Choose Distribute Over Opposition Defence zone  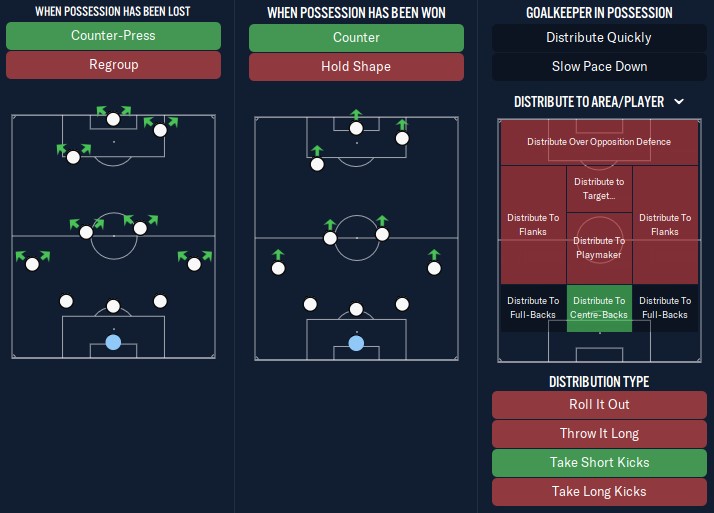pyautogui.click(x=599, y=142)
